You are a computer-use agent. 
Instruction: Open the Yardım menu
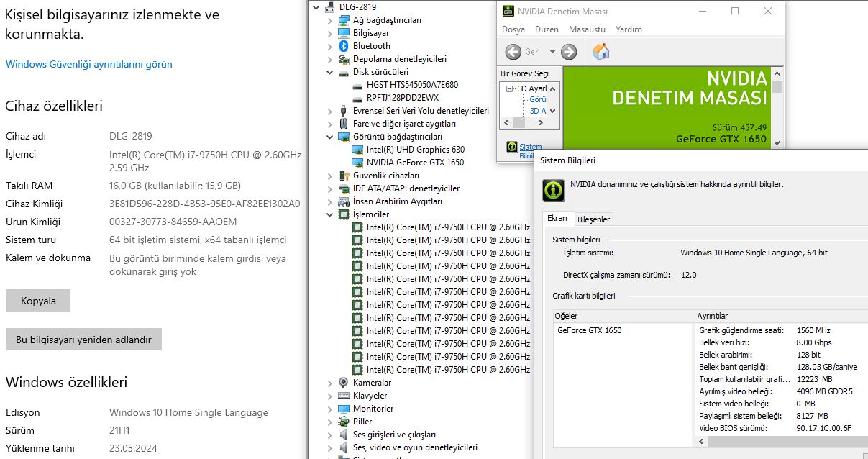pos(629,29)
